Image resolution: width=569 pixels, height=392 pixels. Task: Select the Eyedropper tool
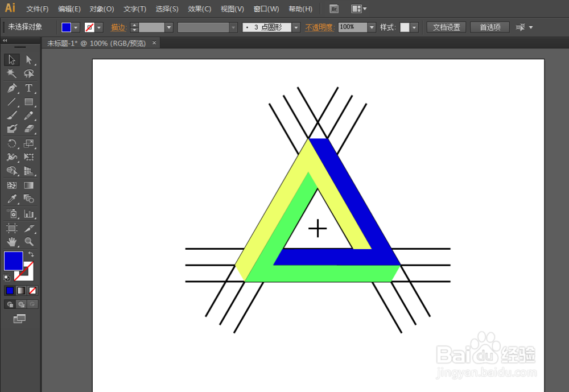coord(11,199)
